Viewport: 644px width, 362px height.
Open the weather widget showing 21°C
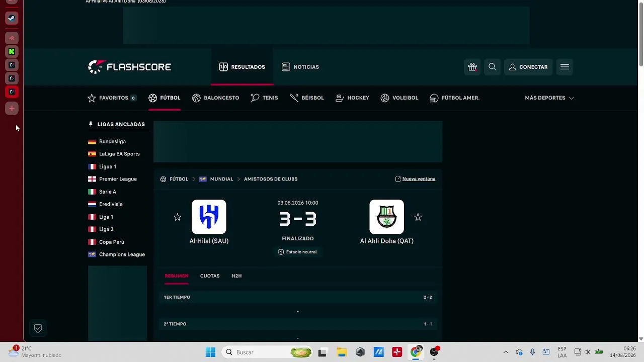click(x=35, y=351)
